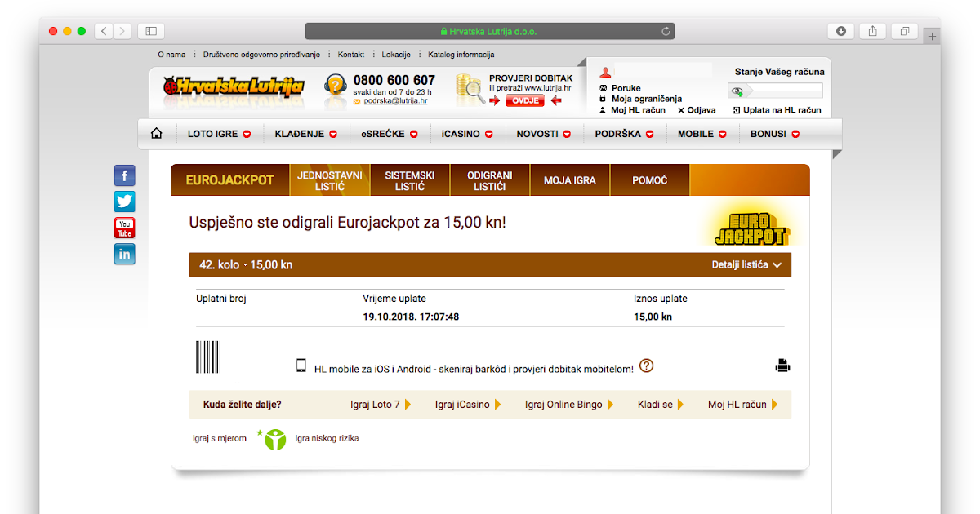Screen dimensions: 980x514
Task: Click the coins magnifier winnings icon
Action: pos(470,90)
